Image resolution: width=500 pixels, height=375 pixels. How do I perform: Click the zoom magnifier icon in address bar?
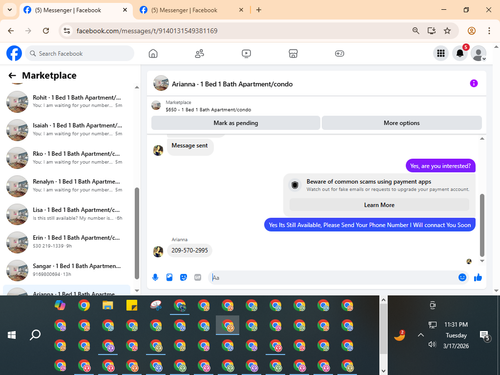tap(415, 31)
